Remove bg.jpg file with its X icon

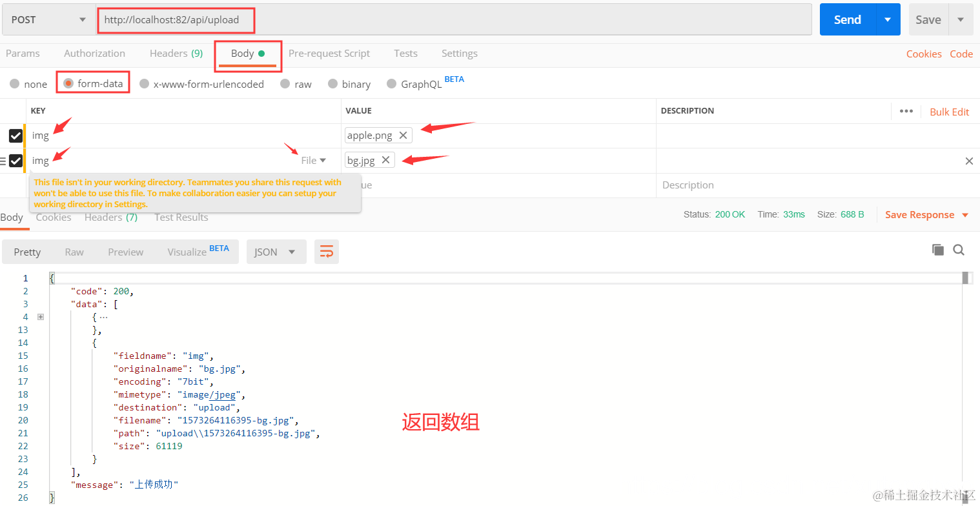click(x=385, y=160)
